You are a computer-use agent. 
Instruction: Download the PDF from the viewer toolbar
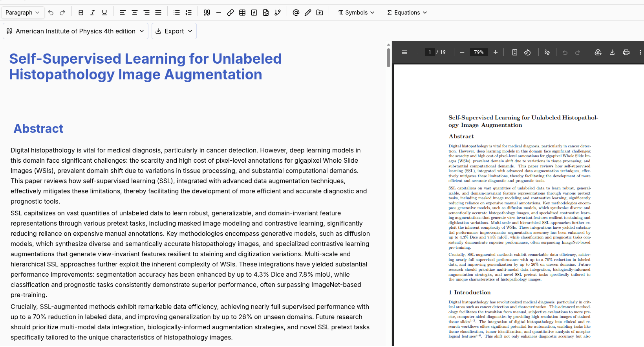click(612, 52)
